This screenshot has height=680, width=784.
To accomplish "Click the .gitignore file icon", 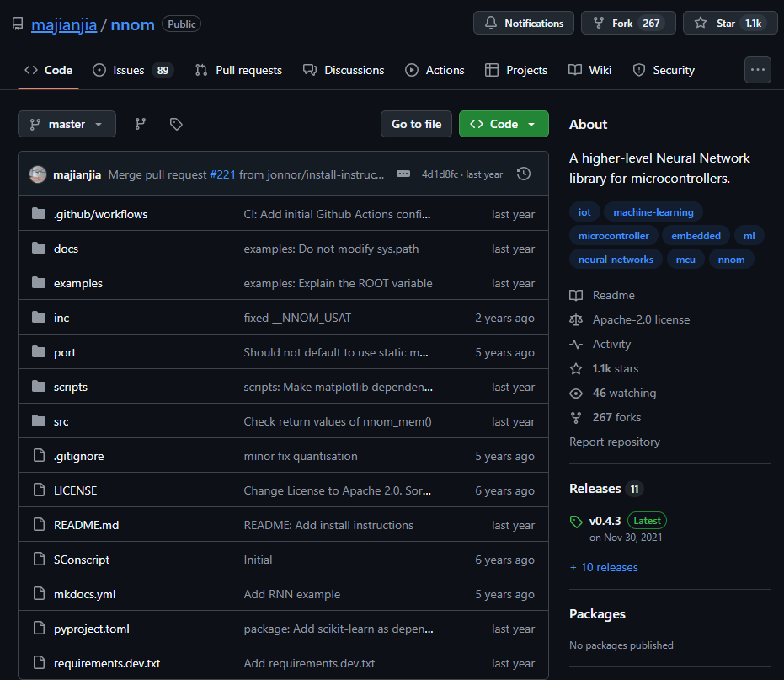I will pyautogui.click(x=39, y=455).
